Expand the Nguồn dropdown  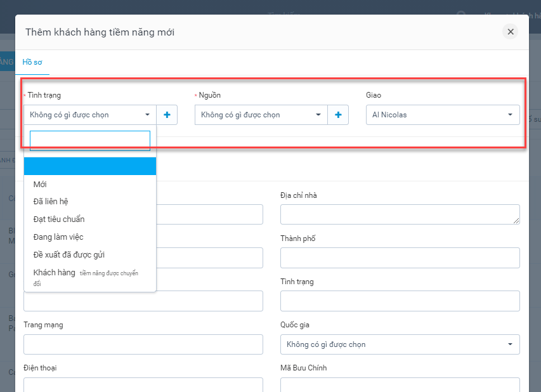point(261,115)
